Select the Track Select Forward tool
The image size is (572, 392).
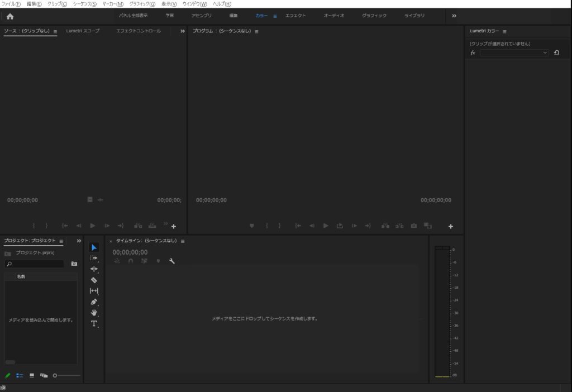click(94, 258)
